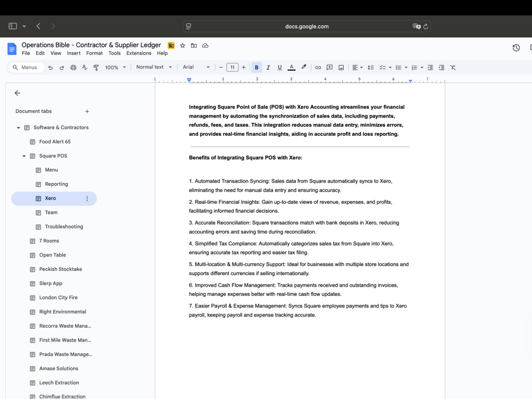Open the Edit menu

[40, 53]
